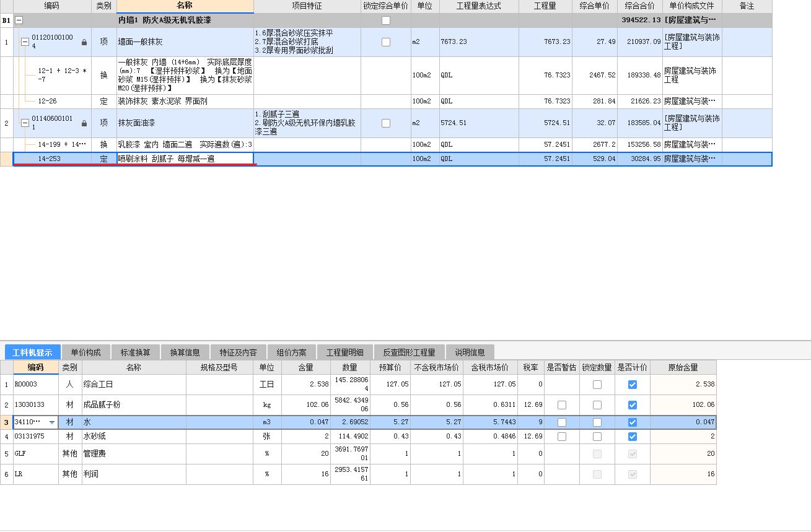The width and height of the screenshot is (811, 532).
Task: Select quantity expression cell 7673.23
Action: click(x=479, y=42)
